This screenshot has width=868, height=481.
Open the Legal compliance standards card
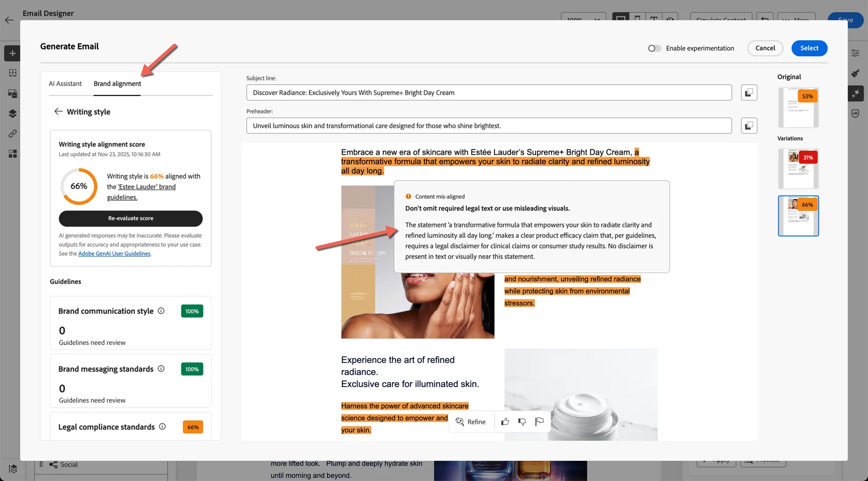click(x=131, y=426)
